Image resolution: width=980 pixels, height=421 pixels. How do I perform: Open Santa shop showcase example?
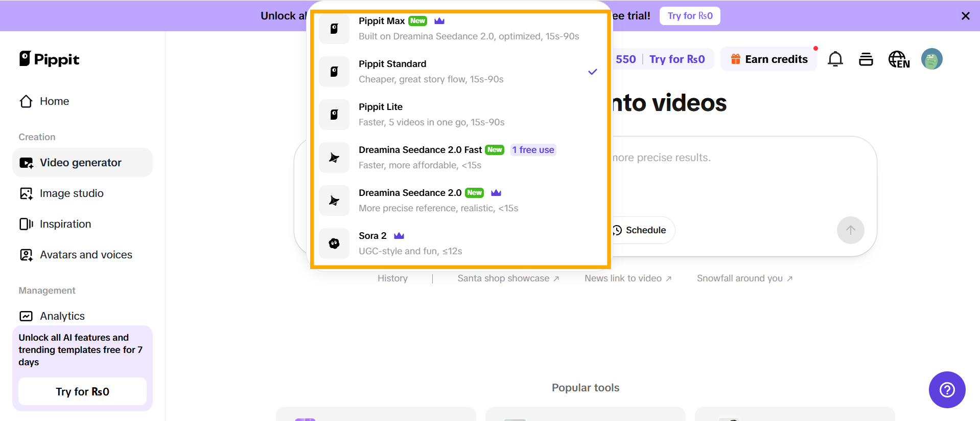click(x=508, y=278)
